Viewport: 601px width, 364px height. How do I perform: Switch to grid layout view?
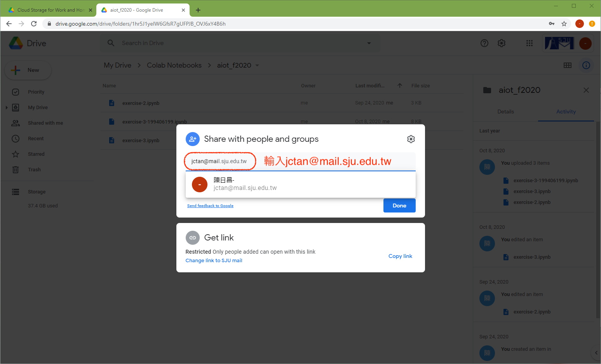(x=567, y=65)
